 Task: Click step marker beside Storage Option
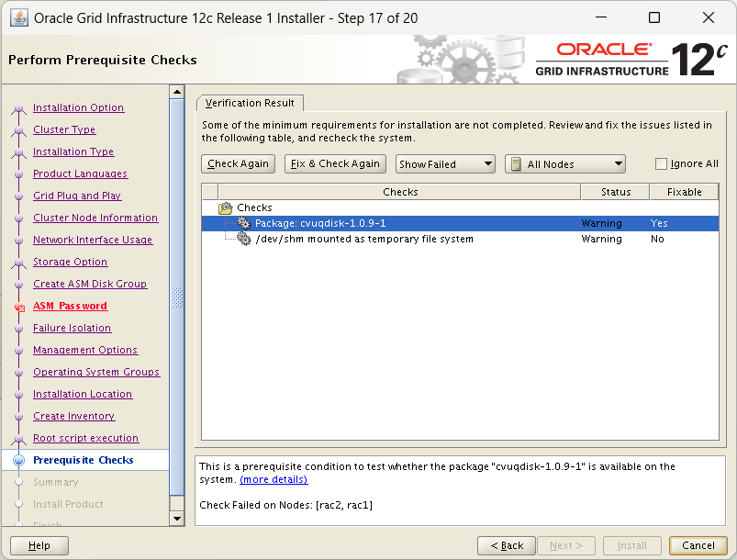(x=18, y=263)
